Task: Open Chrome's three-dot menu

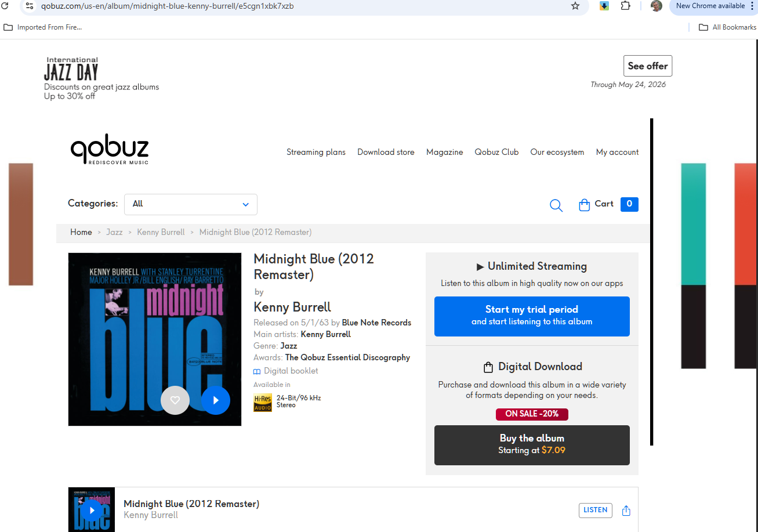Action: click(x=752, y=6)
